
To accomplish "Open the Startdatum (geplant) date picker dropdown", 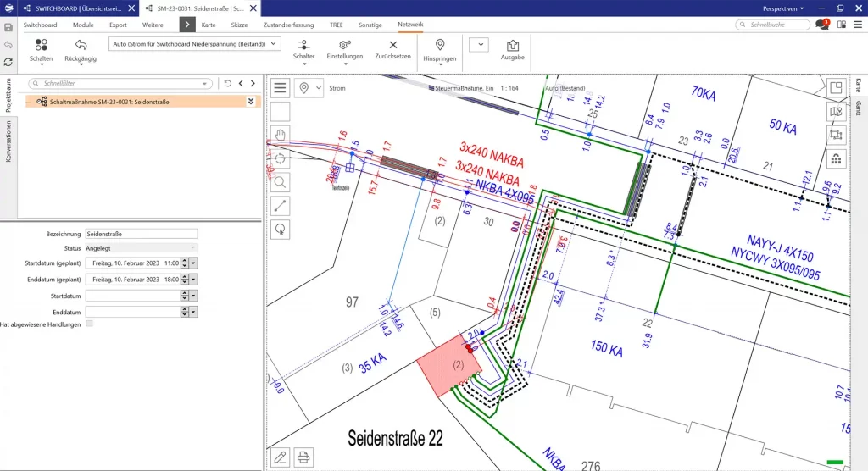I will (x=193, y=264).
